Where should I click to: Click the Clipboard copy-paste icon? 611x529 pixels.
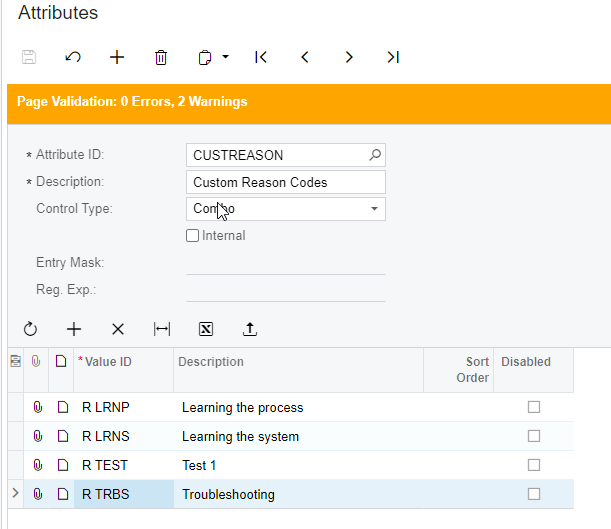click(205, 57)
